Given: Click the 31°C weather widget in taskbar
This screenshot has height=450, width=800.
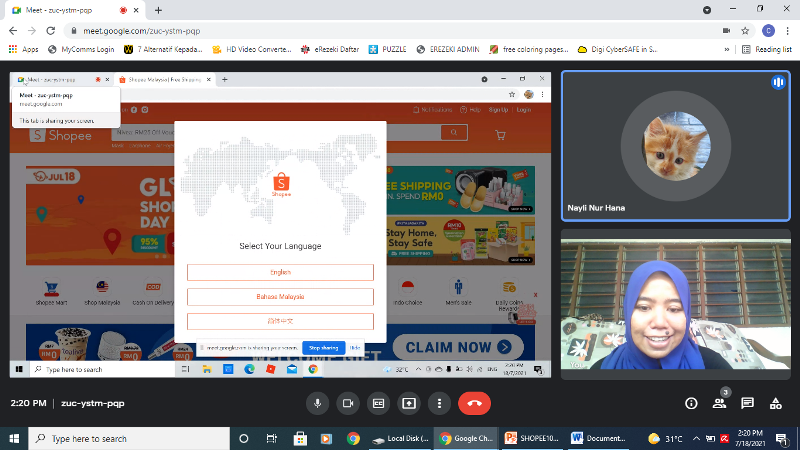Looking at the screenshot, I should (x=665, y=438).
